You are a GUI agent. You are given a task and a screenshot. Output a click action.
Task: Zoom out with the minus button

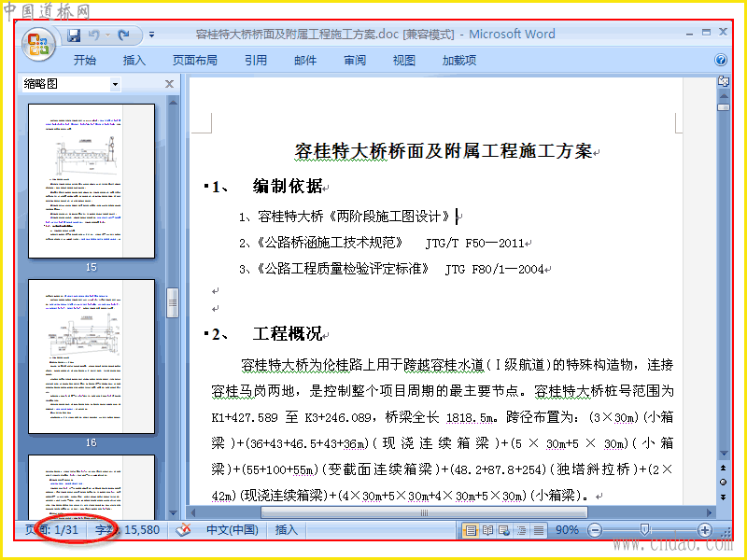click(595, 530)
